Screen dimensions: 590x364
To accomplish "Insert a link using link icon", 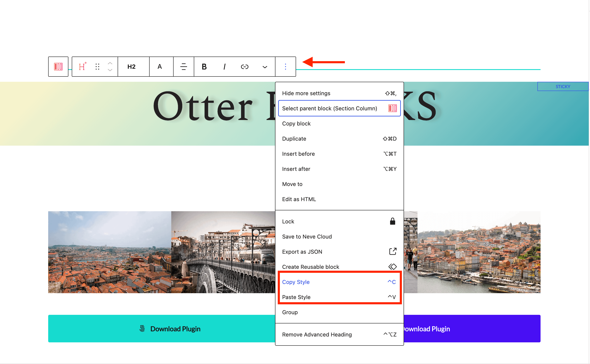I will (245, 67).
